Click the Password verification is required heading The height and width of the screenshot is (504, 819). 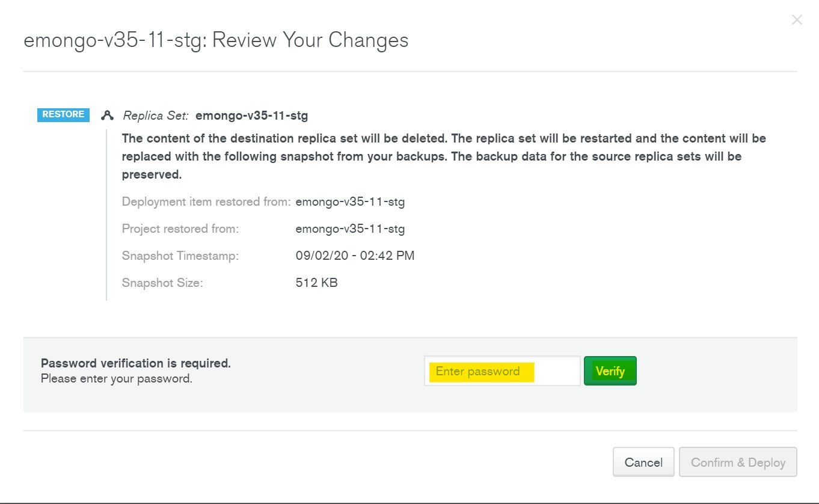click(136, 363)
